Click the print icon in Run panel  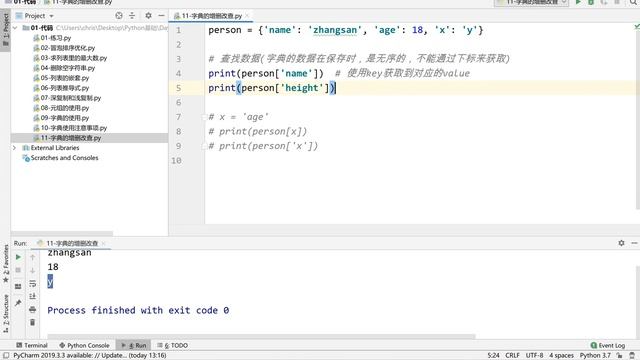33,309
